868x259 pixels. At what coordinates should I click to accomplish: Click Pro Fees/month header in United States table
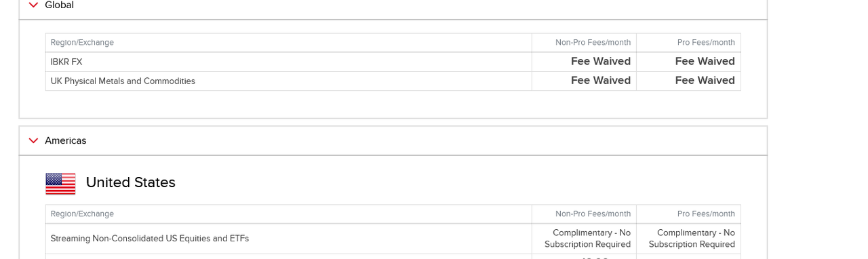tap(706, 214)
